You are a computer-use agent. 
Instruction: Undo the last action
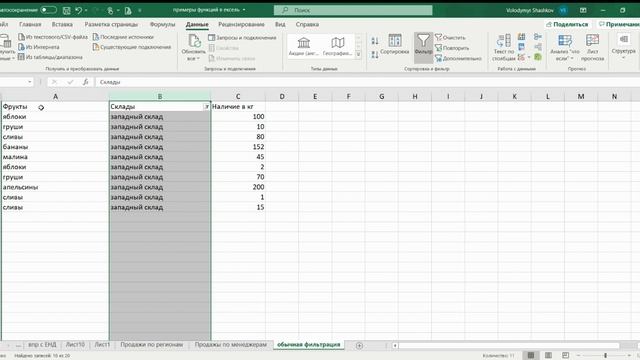point(78,10)
